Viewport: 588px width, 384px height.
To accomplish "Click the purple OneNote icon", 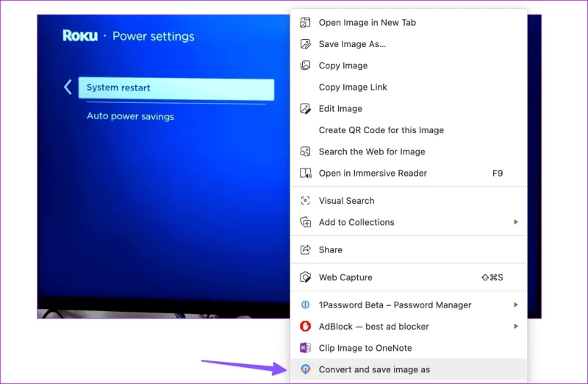I will [305, 348].
